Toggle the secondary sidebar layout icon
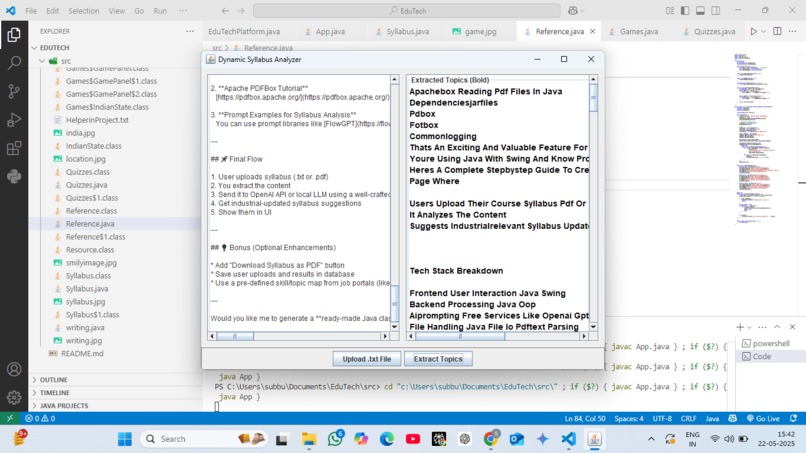Screen dimensions: 806x453 (716, 11)
